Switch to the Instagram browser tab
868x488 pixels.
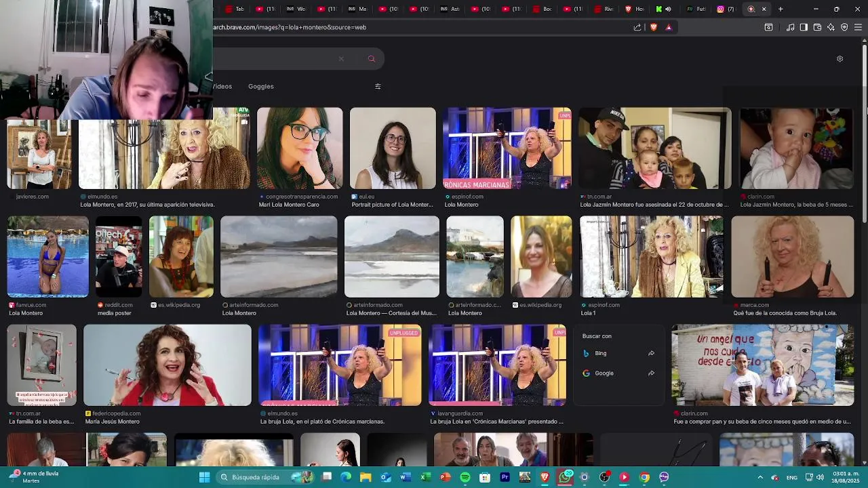725,9
